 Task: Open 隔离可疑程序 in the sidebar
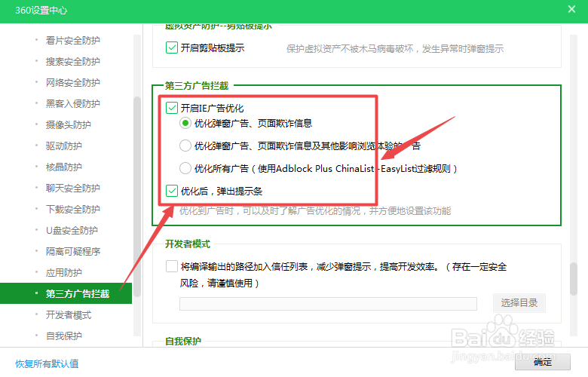[x=73, y=251]
